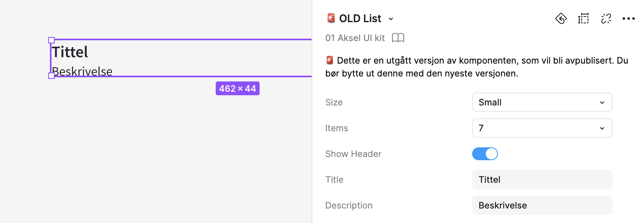Open the Size dropdown showing Small
This screenshot has height=223, width=644.
pos(542,102)
